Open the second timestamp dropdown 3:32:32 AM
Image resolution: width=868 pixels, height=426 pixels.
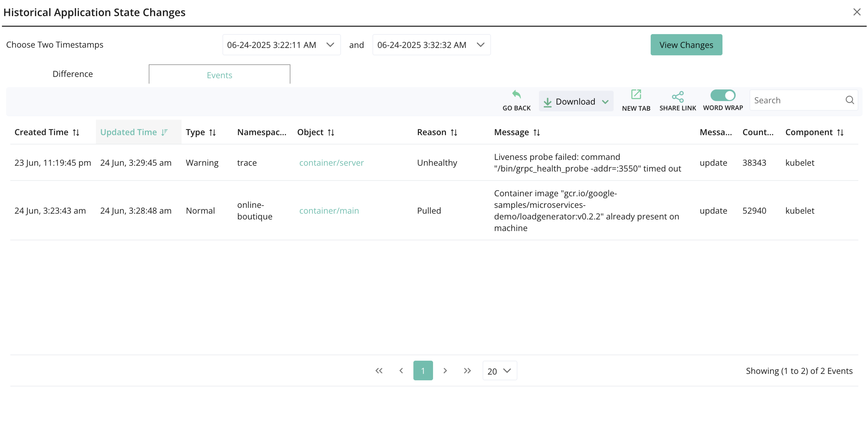pyautogui.click(x=431, y=45)
